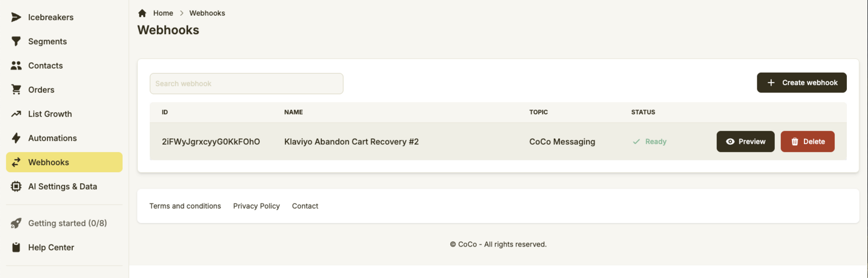This screenshot has height=278, width=868.
Task: Click the Automations lightning bolt icon
Action: [x=16, y=138]
